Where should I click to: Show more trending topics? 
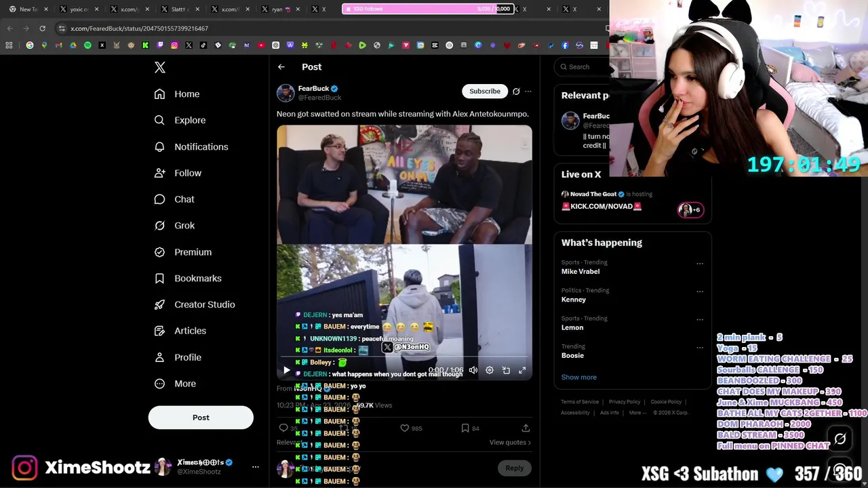pos(579,377)
